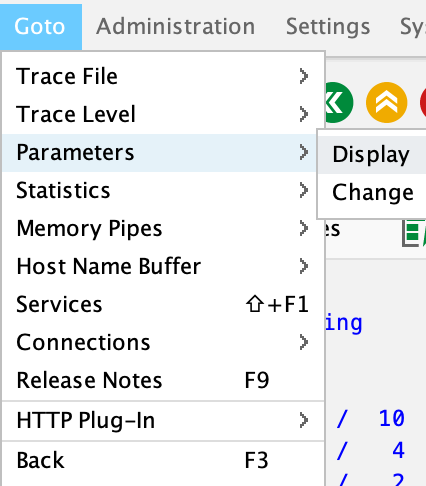This screenshot has height=486, width=426.
Task: Expand the Statistics submenu arrow
Action: [x=303, y=190]
